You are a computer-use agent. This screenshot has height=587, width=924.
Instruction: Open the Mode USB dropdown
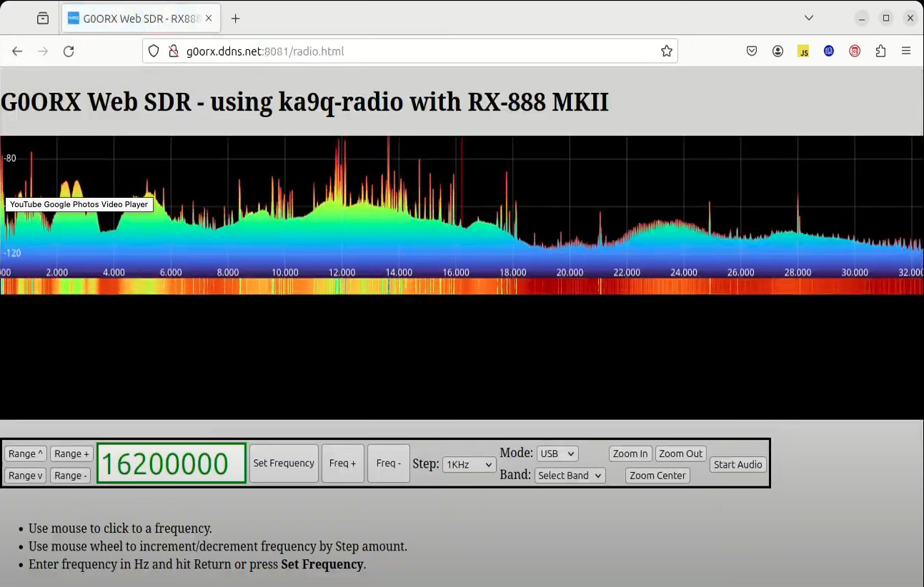557,453
